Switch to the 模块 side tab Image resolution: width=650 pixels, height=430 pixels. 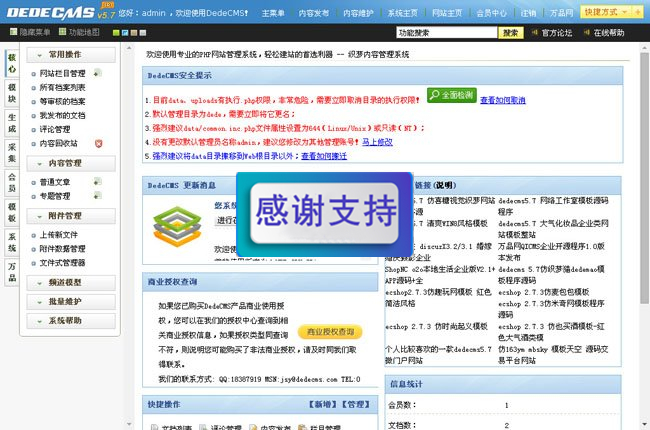point(12,93)
